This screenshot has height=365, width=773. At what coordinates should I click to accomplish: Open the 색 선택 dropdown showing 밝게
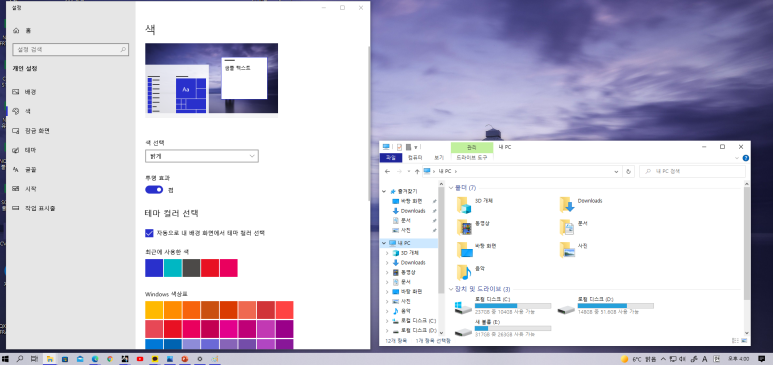click(x=202, y=156)
